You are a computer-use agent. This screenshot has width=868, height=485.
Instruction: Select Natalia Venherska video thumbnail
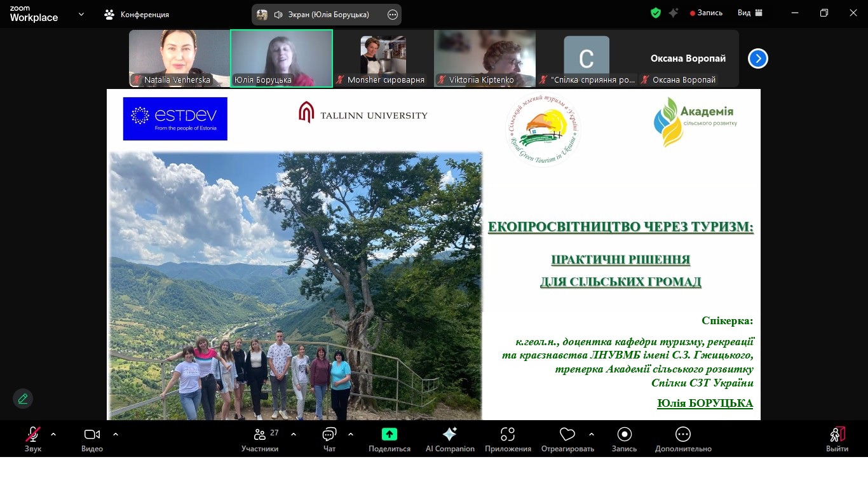pyautogui.click(x=179, y=58)
